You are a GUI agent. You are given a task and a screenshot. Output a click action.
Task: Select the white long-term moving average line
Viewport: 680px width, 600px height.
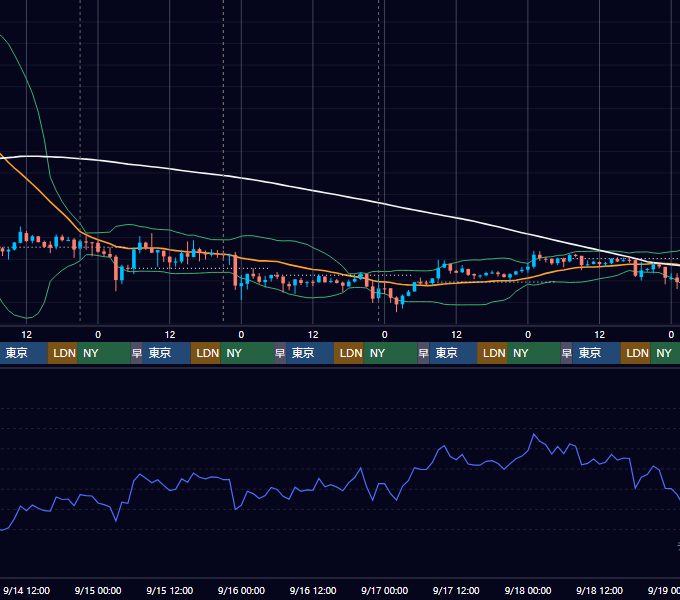pos(312,190)
